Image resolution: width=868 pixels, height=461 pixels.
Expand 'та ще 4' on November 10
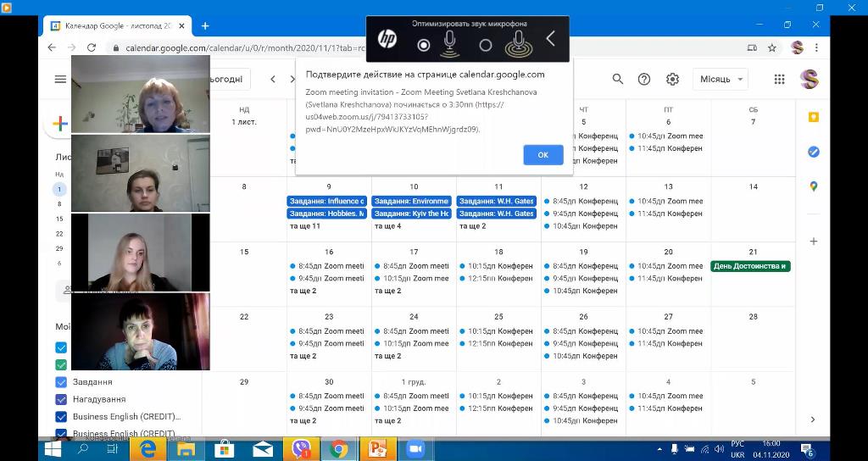tap(388, 225)
